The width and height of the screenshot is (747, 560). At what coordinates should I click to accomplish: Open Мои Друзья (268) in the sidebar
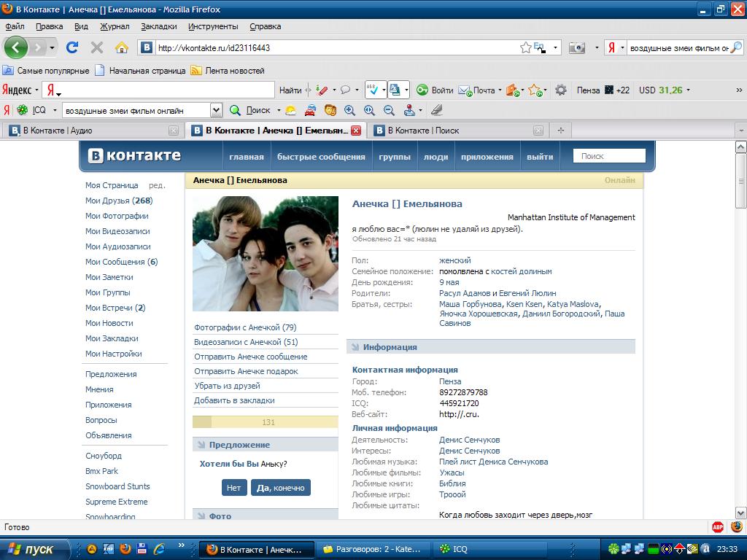click(119, 201)
